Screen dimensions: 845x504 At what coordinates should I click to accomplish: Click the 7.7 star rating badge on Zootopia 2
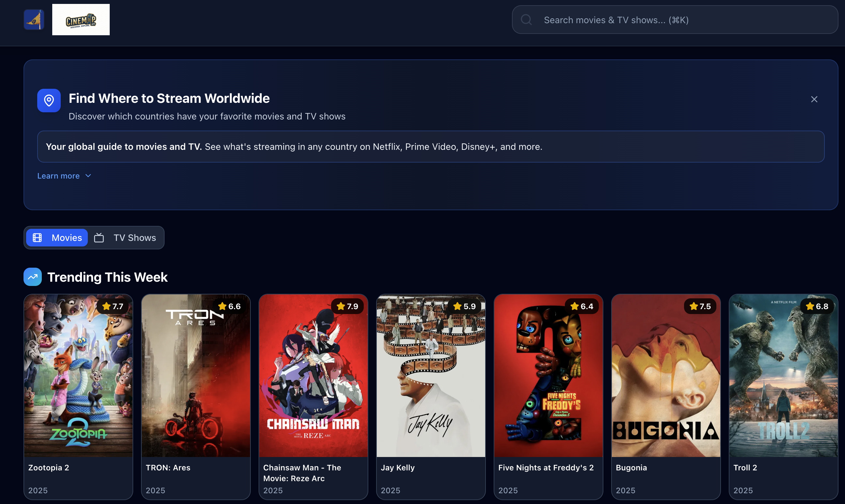click(113, 306)
